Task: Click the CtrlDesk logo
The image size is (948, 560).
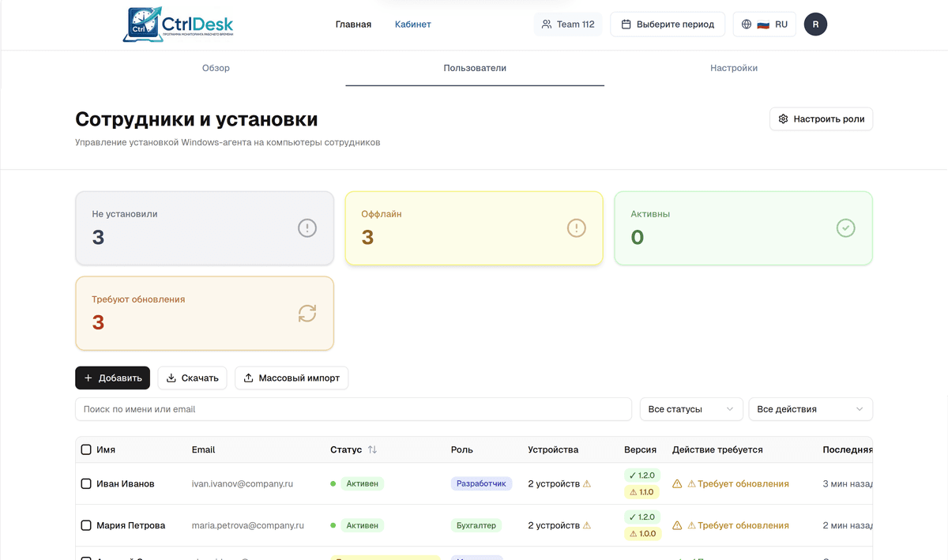Action: click(178, 24)
